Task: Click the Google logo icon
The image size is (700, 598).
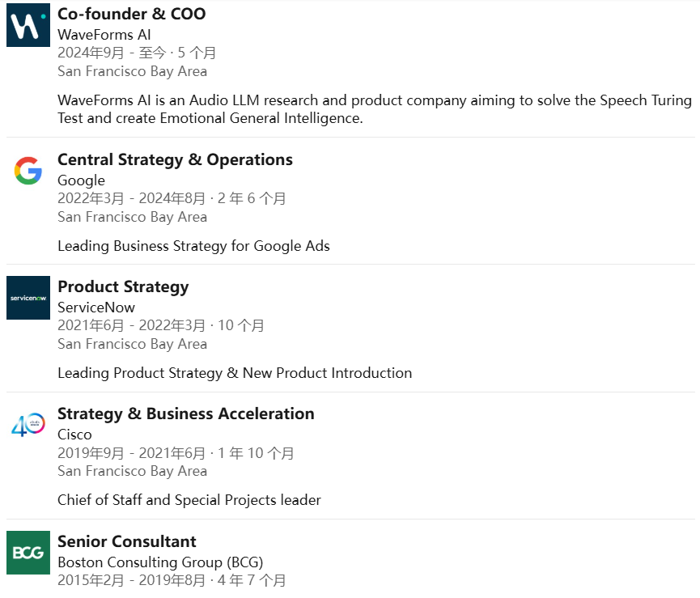Action: (x=28, y=171)
